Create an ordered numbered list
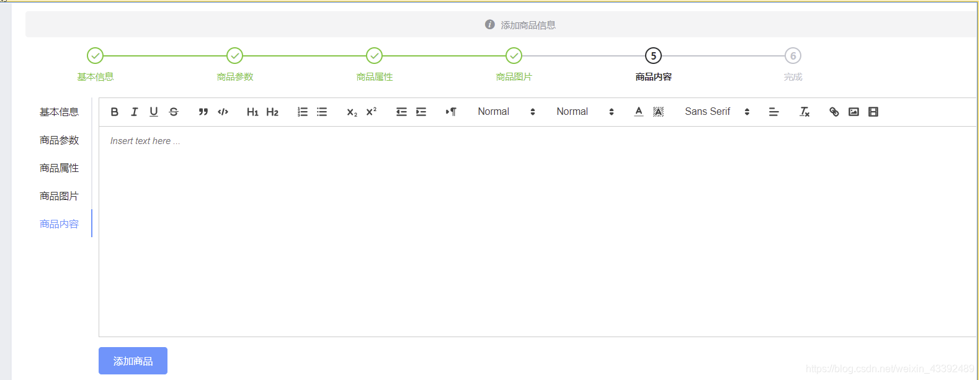980x380 pixels. 302,112
